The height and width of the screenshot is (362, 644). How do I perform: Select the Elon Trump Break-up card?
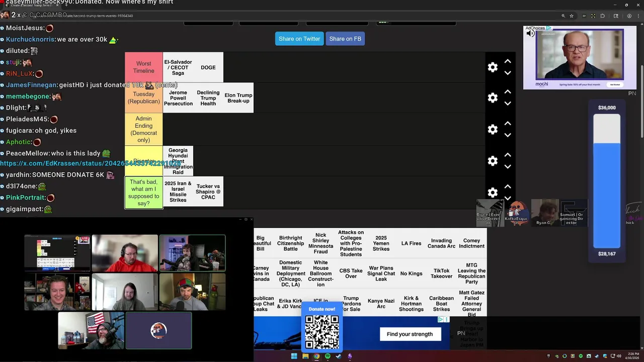tap(238, 98)
